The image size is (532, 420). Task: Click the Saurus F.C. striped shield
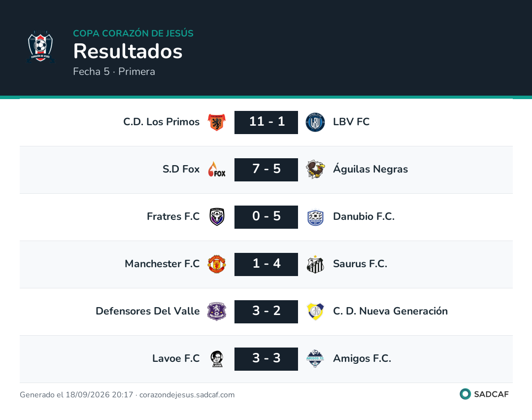[x=315, y=264]
